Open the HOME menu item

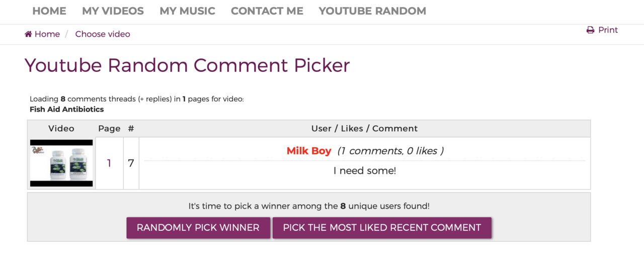(x=49, y=11)
